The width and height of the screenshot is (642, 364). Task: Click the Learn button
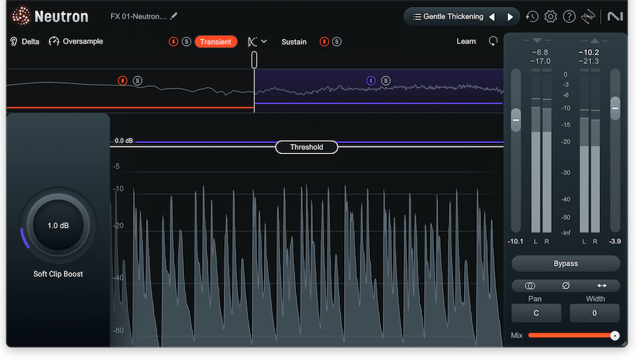click(466, 41)
